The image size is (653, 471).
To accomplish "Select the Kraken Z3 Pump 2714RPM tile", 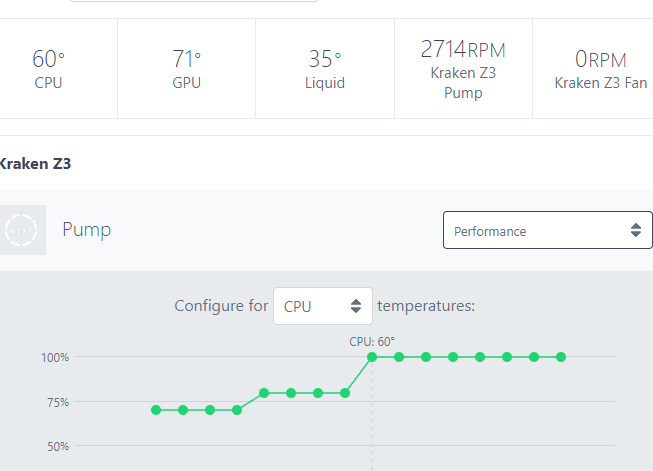I will point(463,69).
